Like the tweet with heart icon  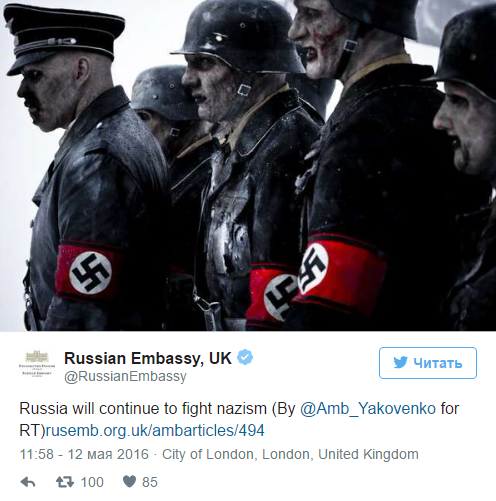coord(129,482)
